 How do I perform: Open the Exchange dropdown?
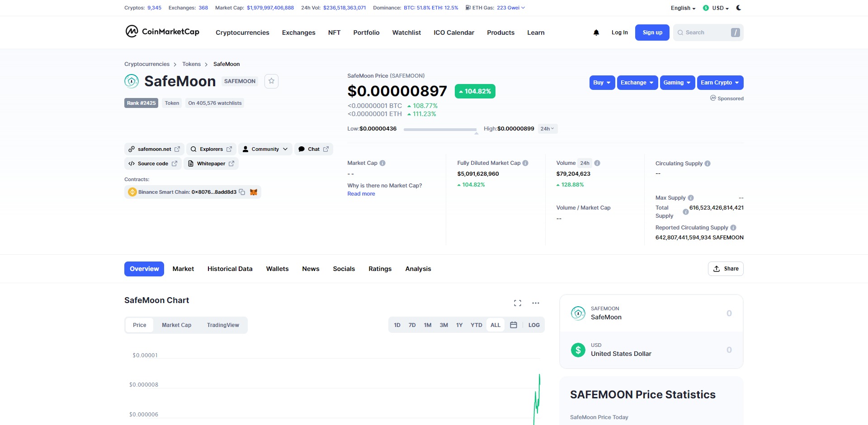coord(637,83)
